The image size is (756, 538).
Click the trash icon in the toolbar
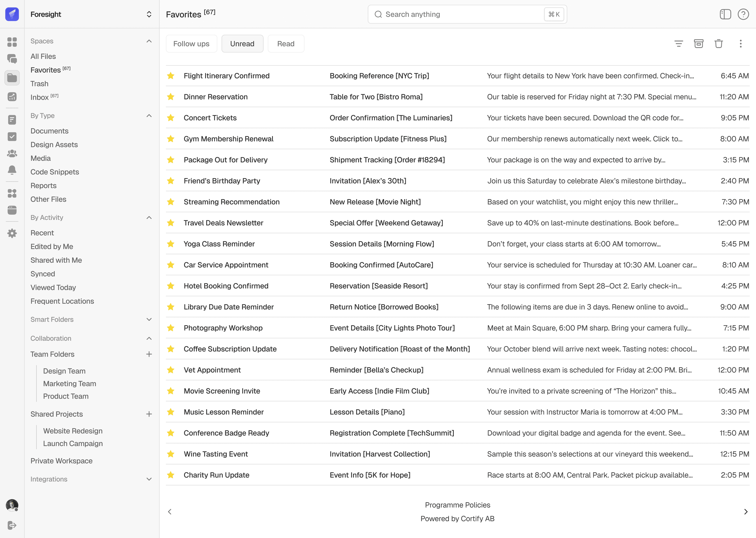[x=718, y=44]
